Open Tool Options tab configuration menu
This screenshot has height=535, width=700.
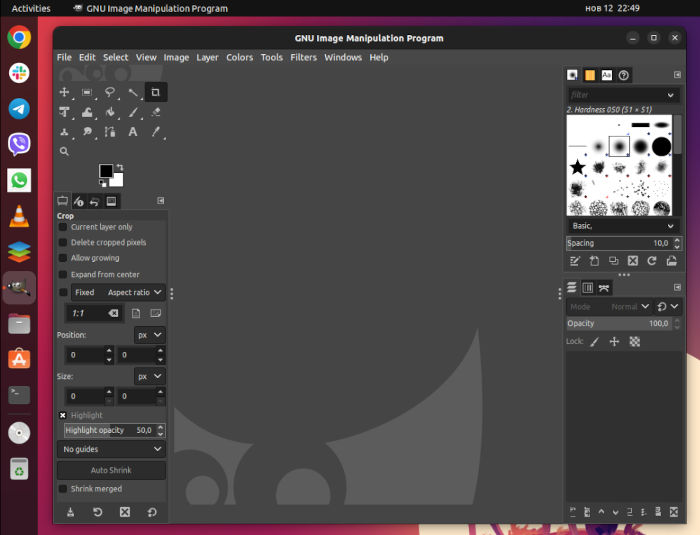161,201
